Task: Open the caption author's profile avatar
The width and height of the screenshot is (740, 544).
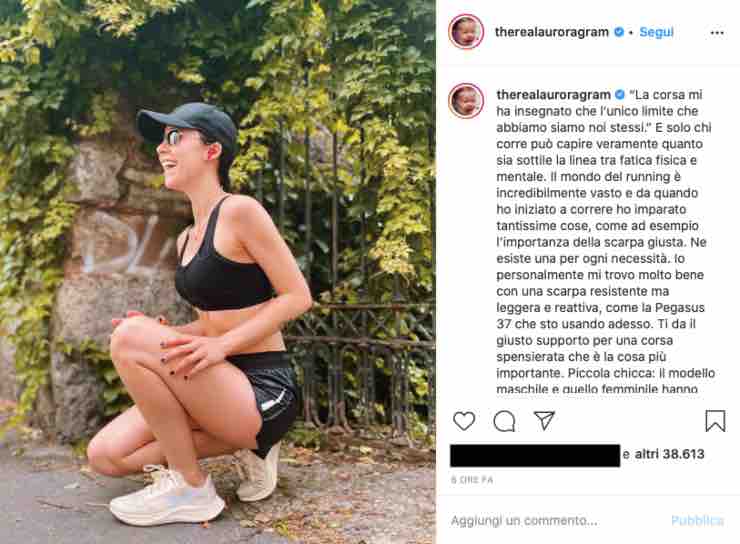Action: coord(466,100)
